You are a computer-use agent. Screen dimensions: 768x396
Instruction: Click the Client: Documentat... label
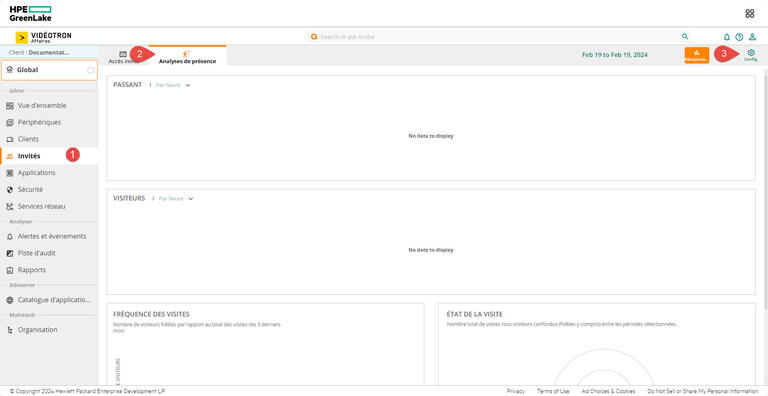39,52
